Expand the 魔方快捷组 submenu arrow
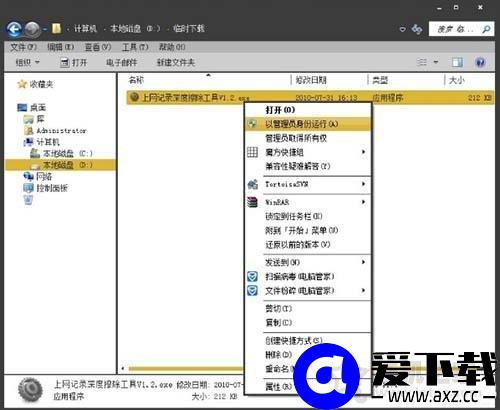This screenshot has width=500, height=410. tap(364, 152)
